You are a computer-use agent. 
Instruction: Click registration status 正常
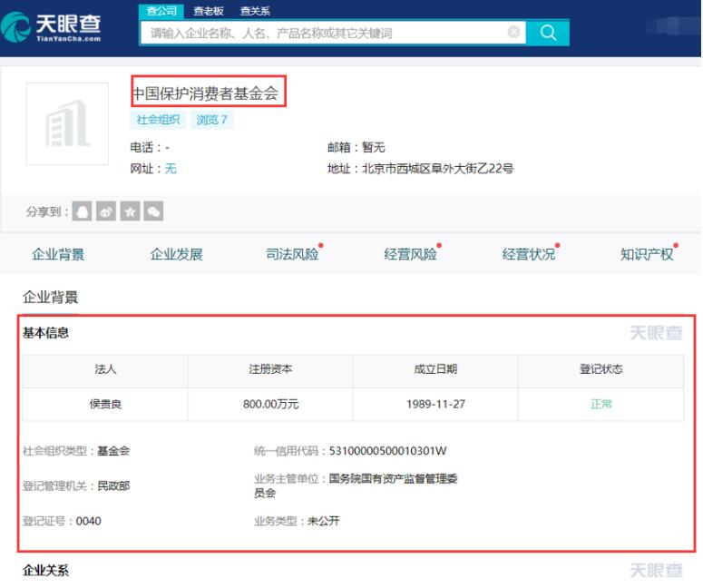tap(601, 404)
